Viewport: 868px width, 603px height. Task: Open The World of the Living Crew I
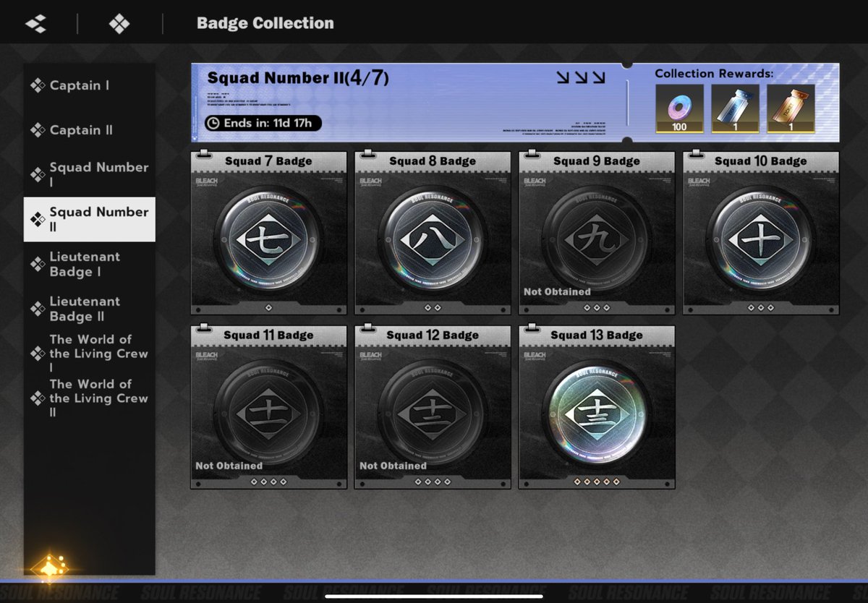click(90, 354)
